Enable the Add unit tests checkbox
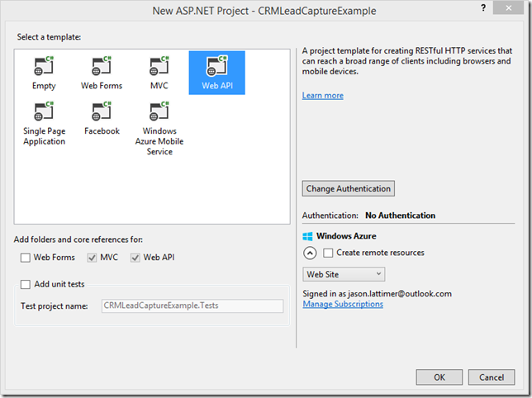This screenshot has height=398, width=532. (26, 284)
